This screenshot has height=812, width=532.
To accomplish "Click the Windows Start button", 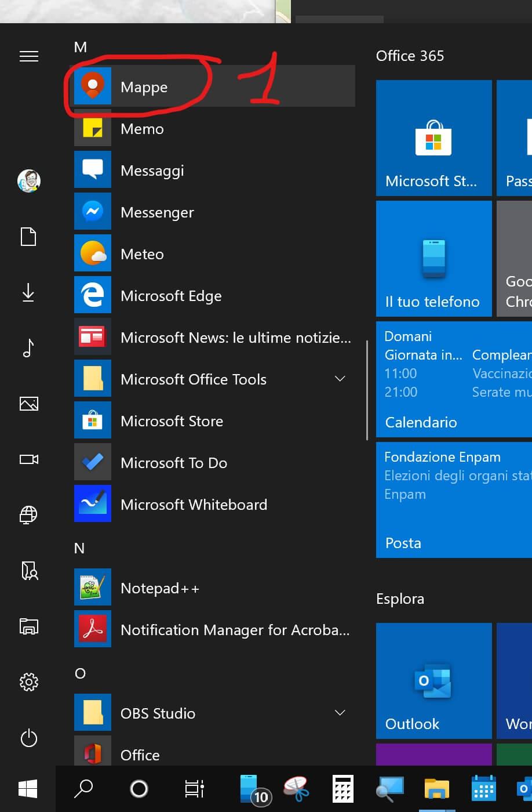I will [28, 789].
